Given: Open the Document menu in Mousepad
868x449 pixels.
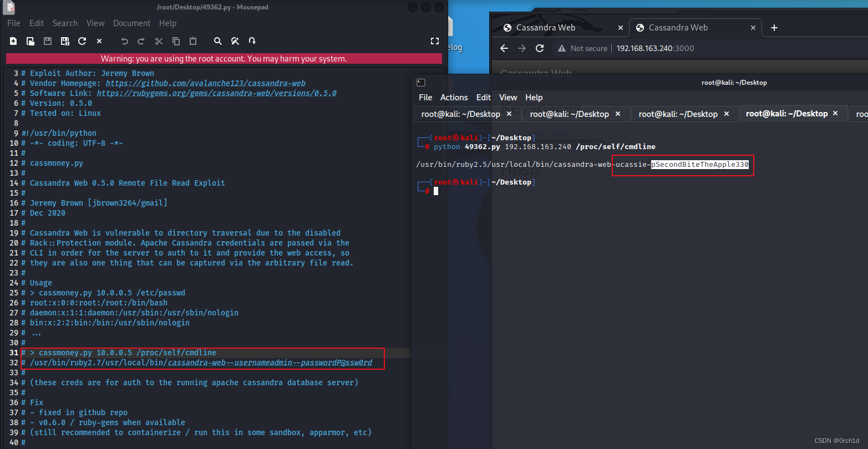Looking at the screenshot, I should [131, 23].
